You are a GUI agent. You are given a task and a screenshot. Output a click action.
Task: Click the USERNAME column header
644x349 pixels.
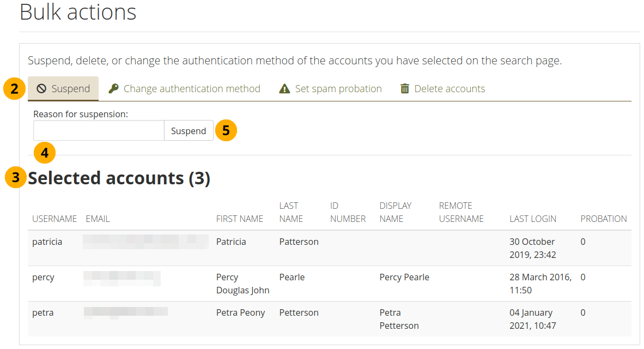point(54,219)
